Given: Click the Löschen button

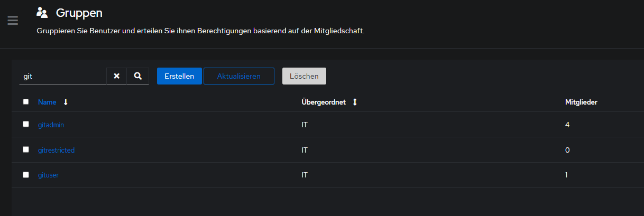Looking at the screenshot, I should 304,76.
